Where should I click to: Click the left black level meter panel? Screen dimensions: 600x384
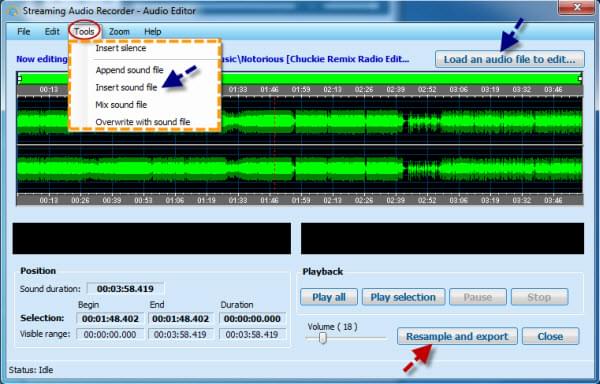click(x=152, y=238)
